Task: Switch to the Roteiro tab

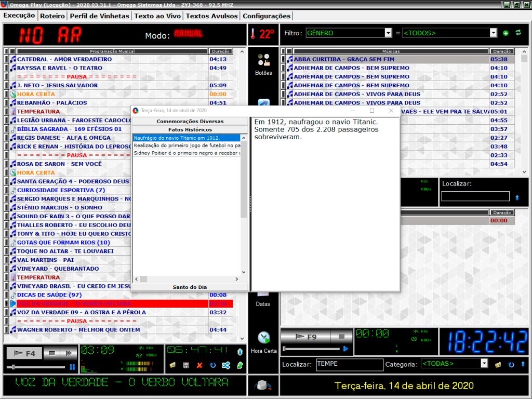Action: coord(52,16)
